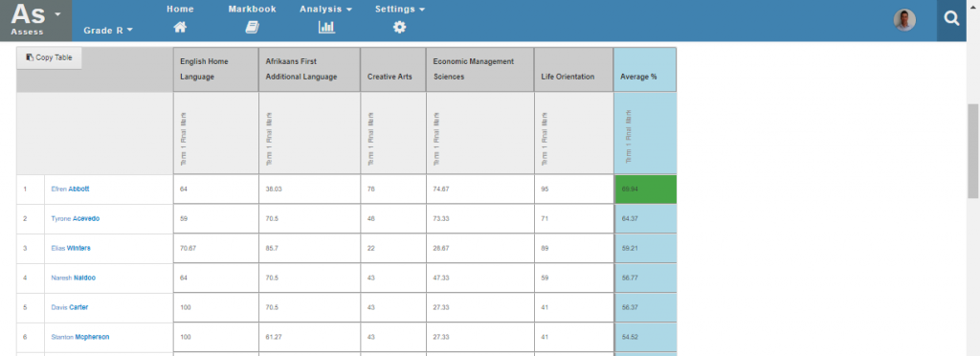
Task: Select Elias Winters' 85.7 Afrikaans mark
Action: [309, 248]
